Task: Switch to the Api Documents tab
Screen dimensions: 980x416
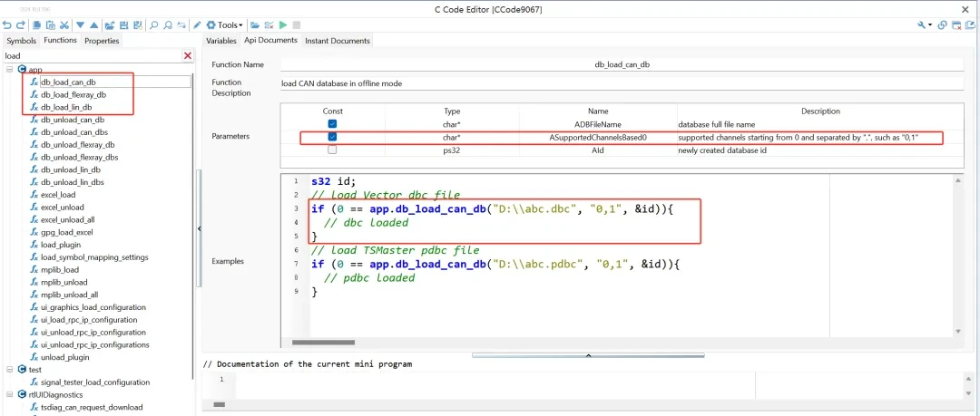Action: 270,40
